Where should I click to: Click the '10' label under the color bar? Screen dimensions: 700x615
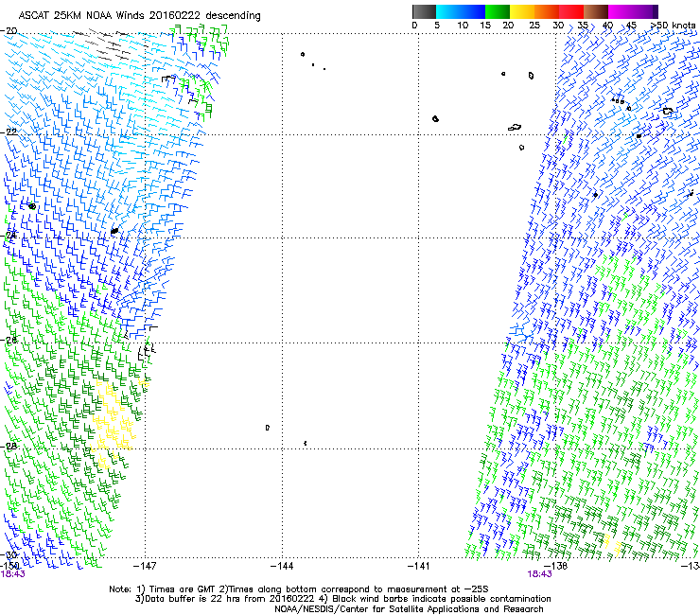(463, 26)
